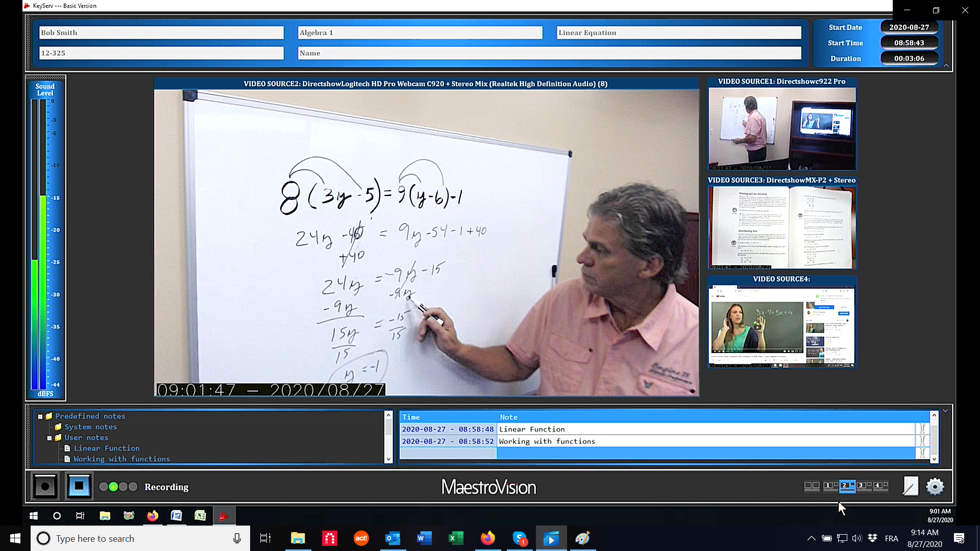Open Windows Start menu on the taskbar

pos(15,538)
